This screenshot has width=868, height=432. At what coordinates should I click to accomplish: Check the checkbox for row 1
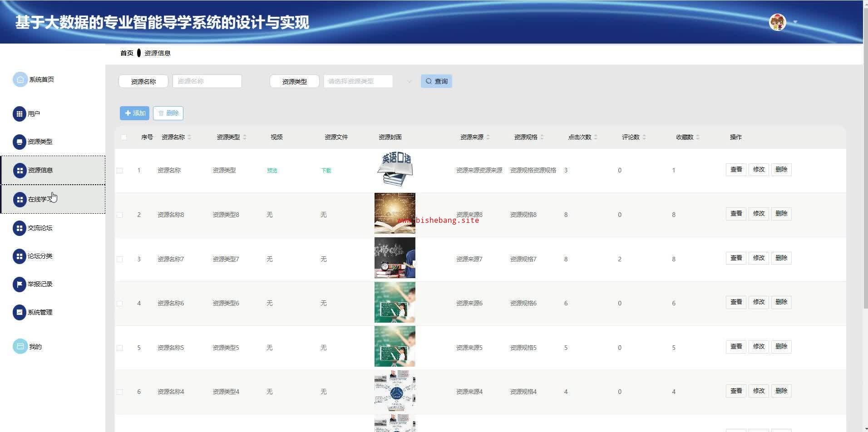point(120,171)
